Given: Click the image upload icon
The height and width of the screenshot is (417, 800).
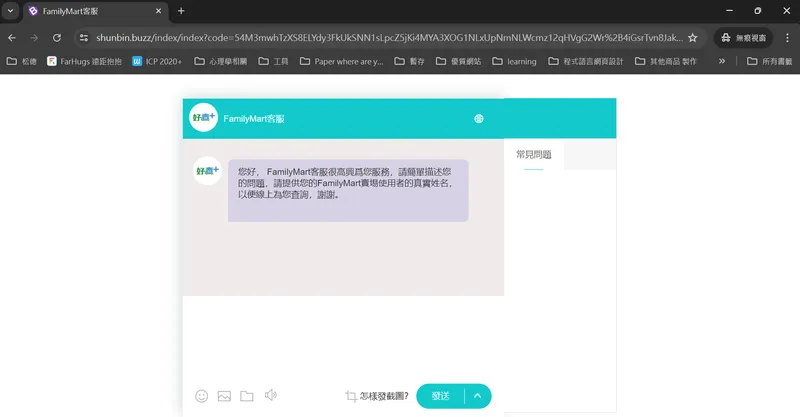Looking at the screenshot, I should [x=224, y=396].
